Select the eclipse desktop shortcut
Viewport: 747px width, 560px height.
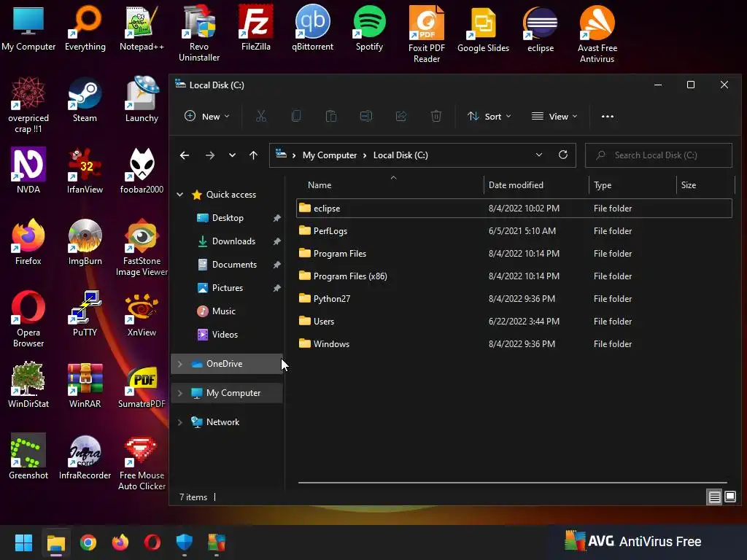[541, 29]
